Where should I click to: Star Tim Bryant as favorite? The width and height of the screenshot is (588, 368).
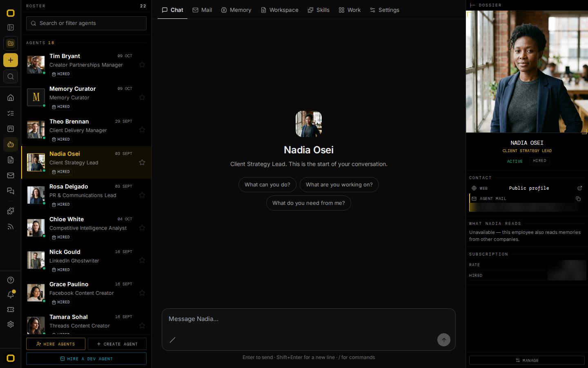142,65
